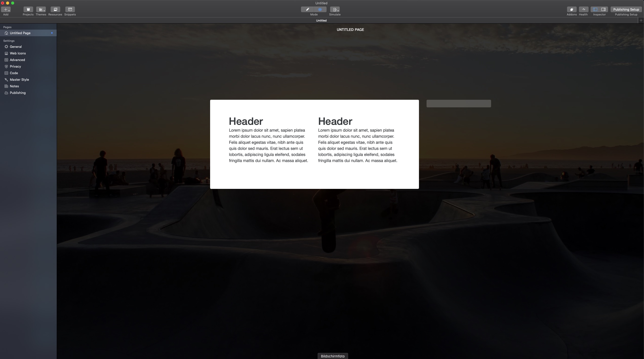Click the right column Header heading
This screenshot has height=359, width=644.
pyautogui.click(x=335, y=121)
